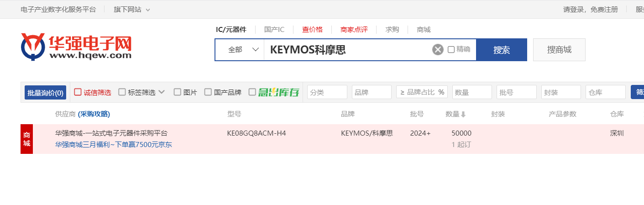644x205 pixels.
Task: Click the blue 搜索 button
Action: (502, 50)
